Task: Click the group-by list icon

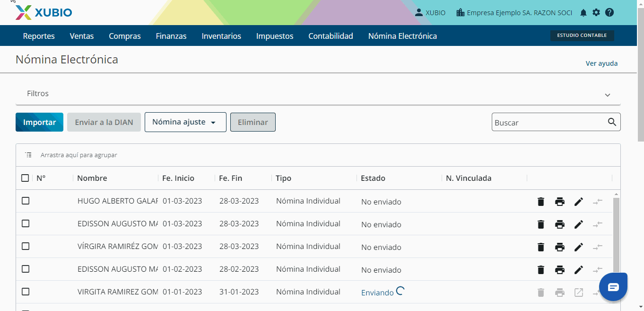Action: [x=29, y=155]
